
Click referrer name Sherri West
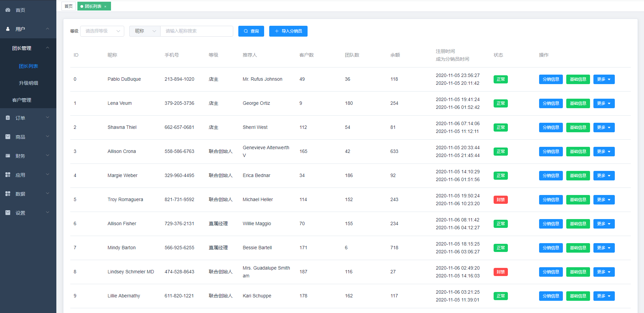coord(255,127)
